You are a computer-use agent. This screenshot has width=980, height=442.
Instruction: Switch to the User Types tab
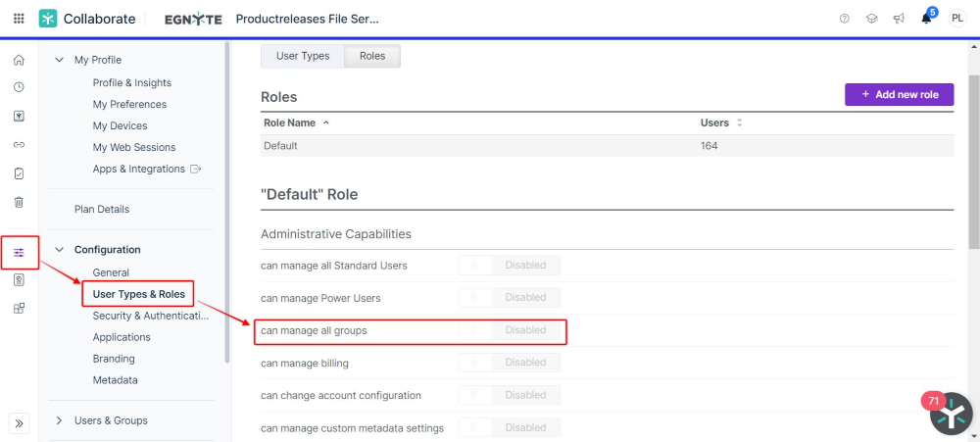[303, 56]
